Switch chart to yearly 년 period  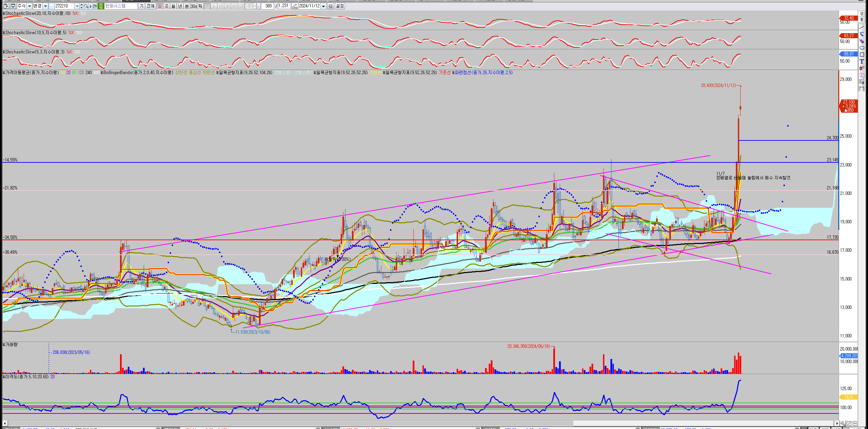click(x=180, y=6)
